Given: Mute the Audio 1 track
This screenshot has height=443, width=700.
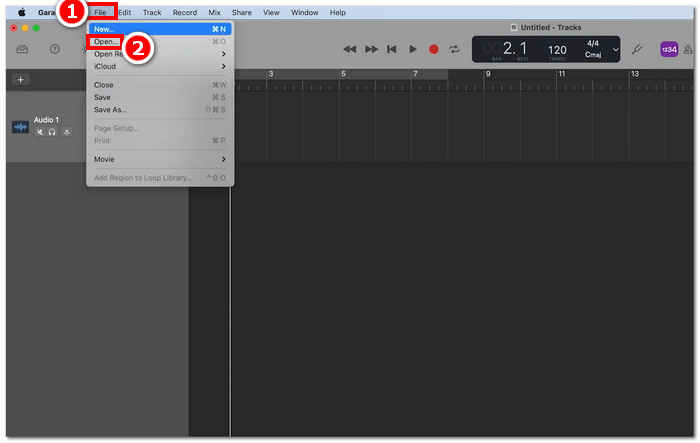Looking at the screenshot, I should [40, 132].
